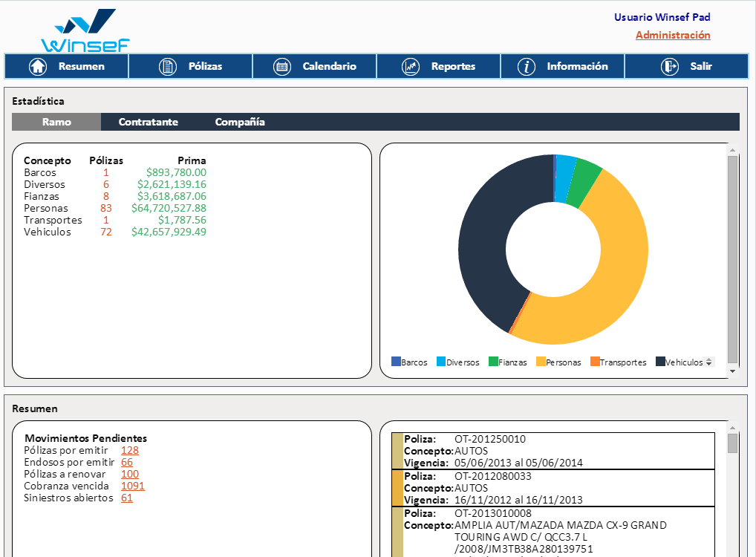Expand the chart legend stepper arrows

coord(708,362)
